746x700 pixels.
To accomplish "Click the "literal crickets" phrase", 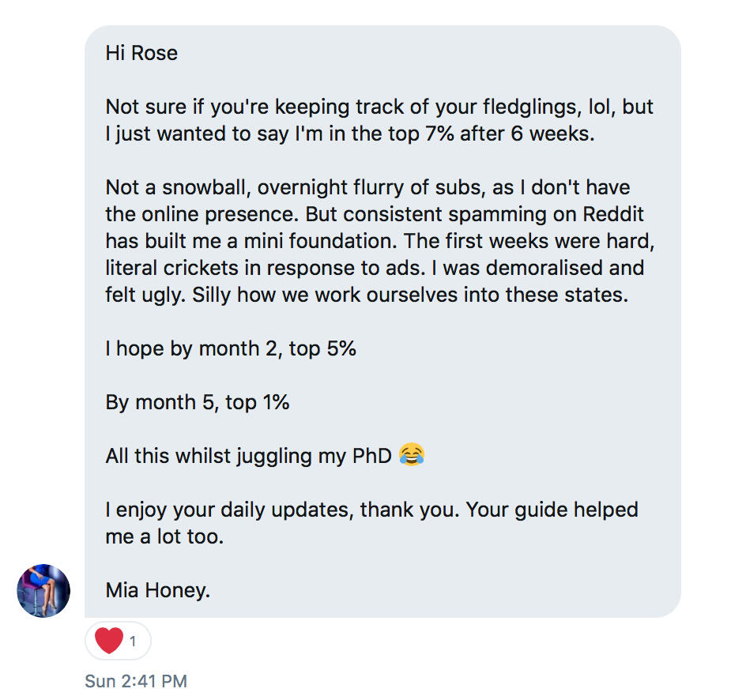I will [171, 268].
